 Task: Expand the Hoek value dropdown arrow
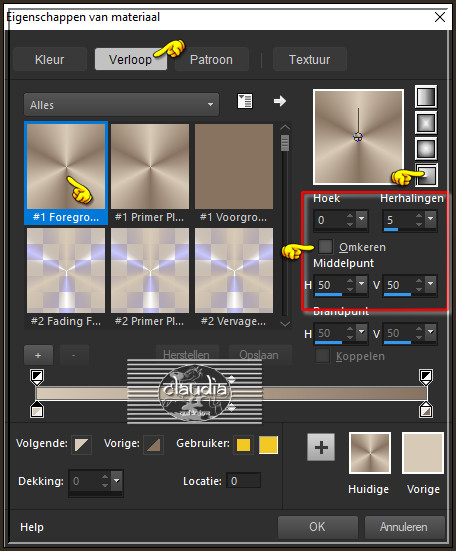pyautogui.click(x=361, y=219)
